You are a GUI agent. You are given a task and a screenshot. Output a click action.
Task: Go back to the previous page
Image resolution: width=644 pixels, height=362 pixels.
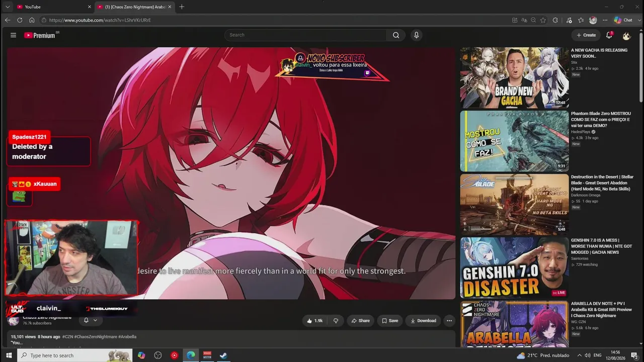tap(7, 20)
